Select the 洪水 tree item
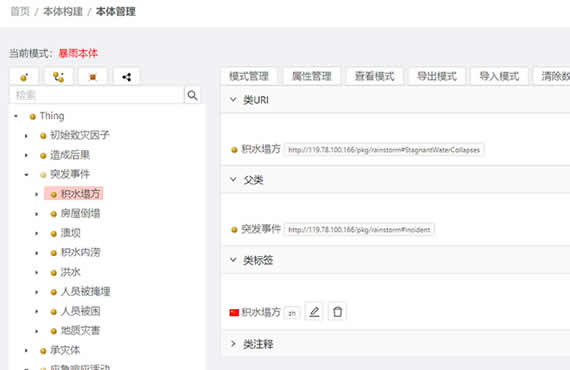Screen dimensions: 570x370 coord(71,272)
